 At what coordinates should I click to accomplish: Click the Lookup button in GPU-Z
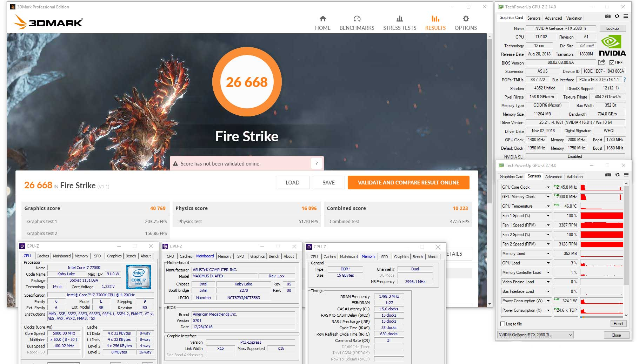pyautogui.click(x=613, y=28)
